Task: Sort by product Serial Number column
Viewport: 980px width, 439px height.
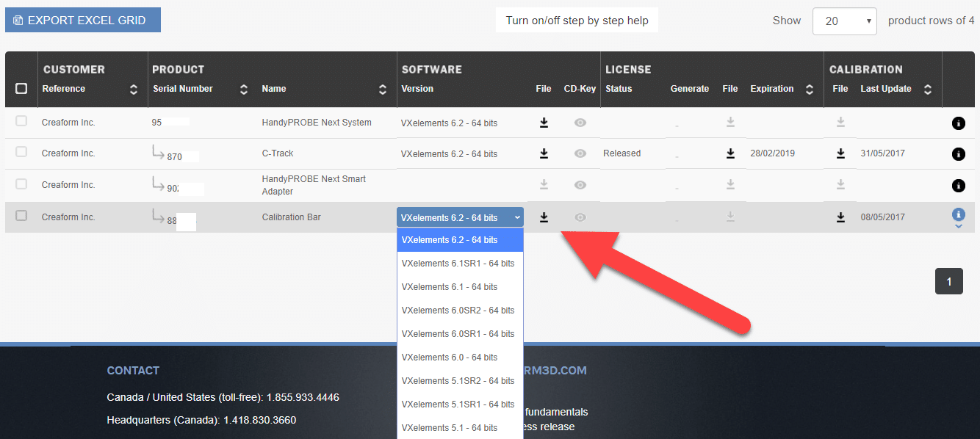Action: (x=244, y=90)
